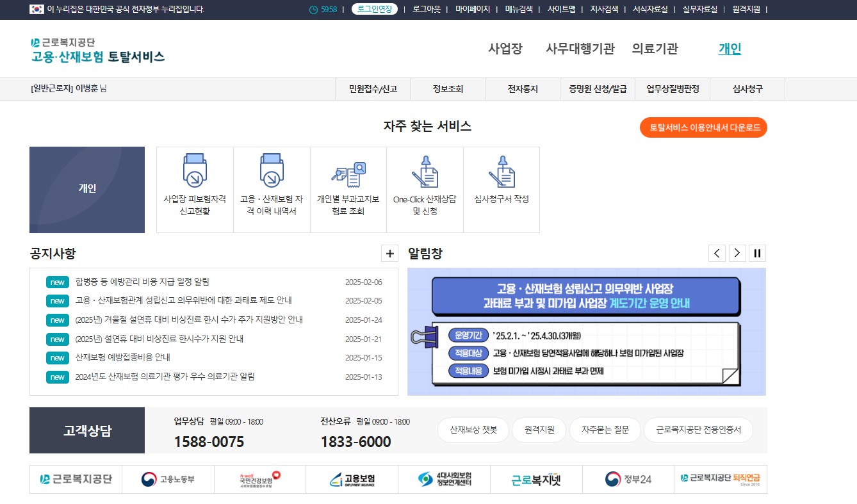Click the 로그인연장 button

(374, 10)
